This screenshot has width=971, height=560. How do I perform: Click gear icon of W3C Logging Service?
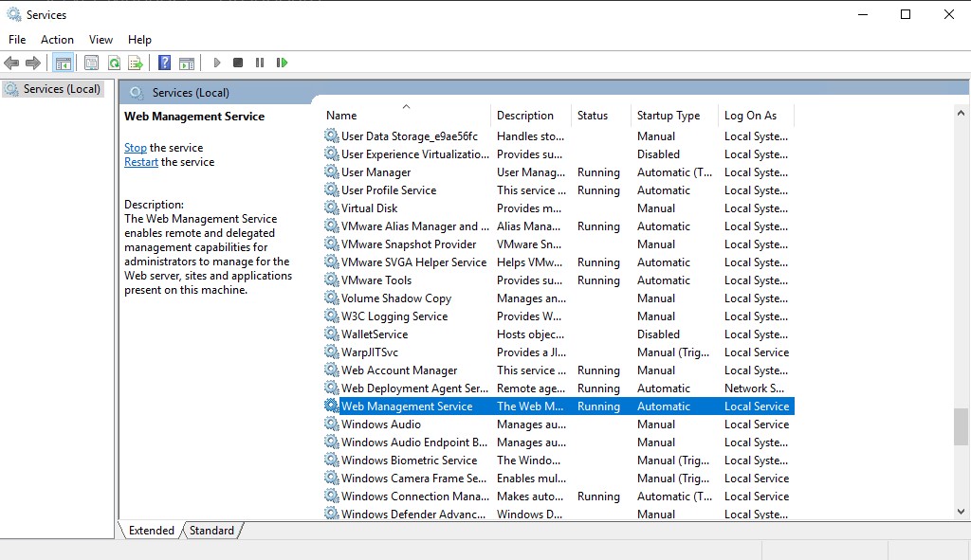tap(331, 316)
